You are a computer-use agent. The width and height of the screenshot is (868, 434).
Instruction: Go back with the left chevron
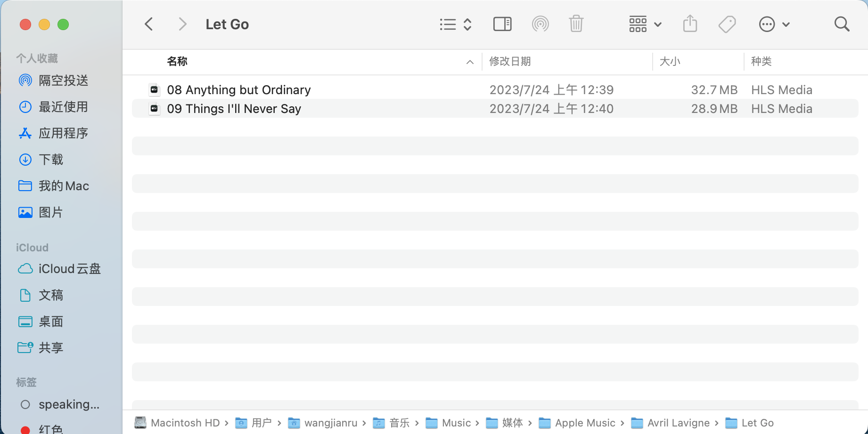click(149, 24)
